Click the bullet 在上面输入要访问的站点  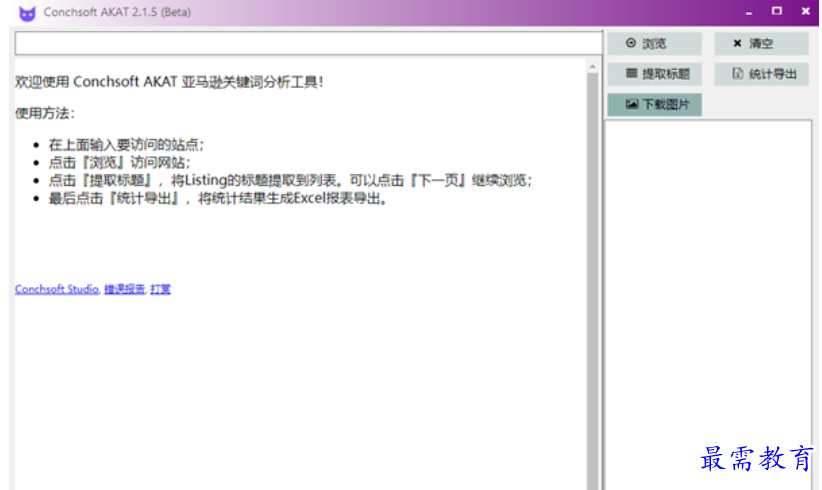point(126,145)
